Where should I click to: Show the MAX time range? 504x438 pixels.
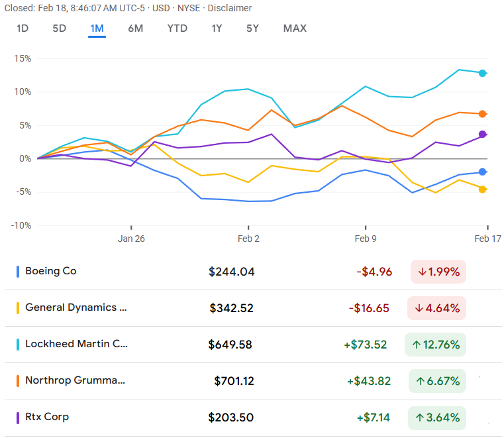(x=295, y=28)
